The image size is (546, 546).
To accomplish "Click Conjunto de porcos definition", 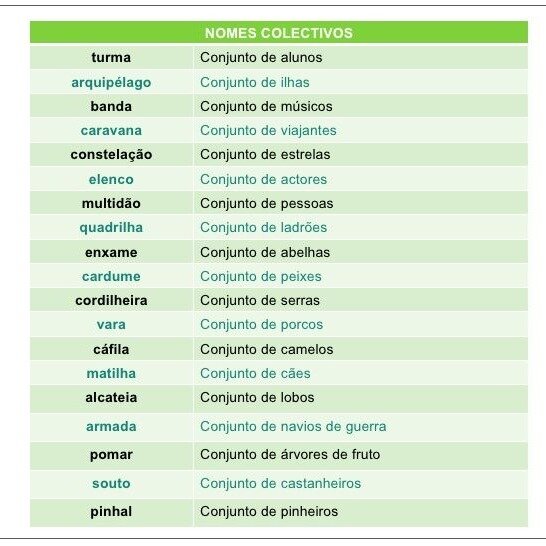I will [x=262, y=325].
